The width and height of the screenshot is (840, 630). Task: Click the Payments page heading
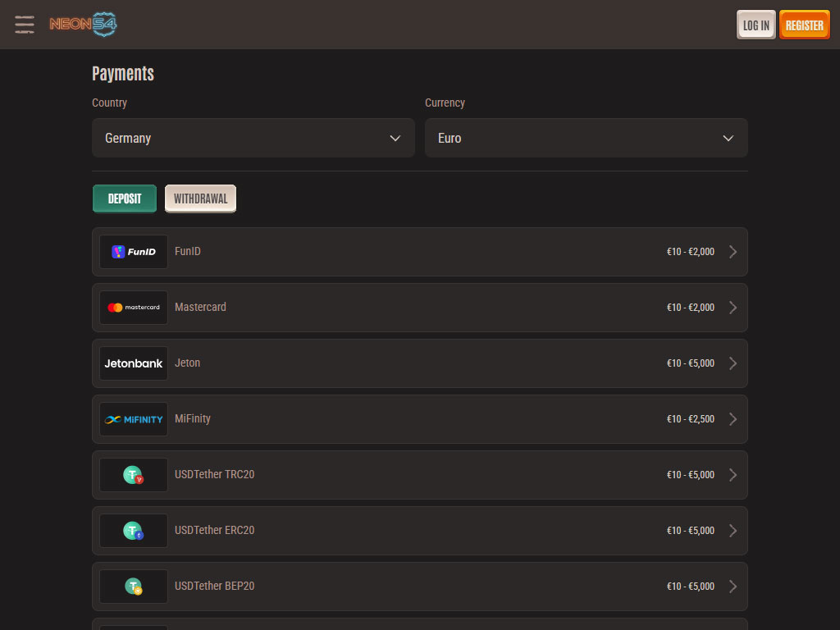123,73
